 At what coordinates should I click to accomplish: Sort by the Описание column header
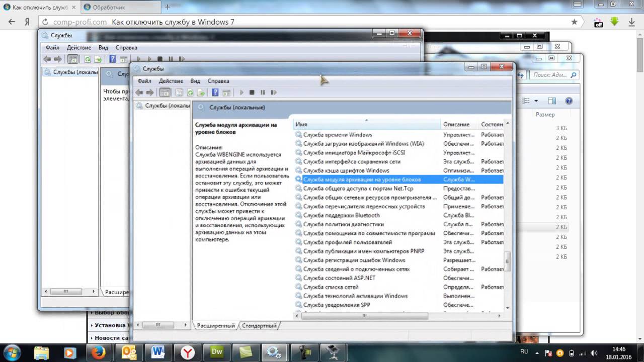click(x=459, y=124)
